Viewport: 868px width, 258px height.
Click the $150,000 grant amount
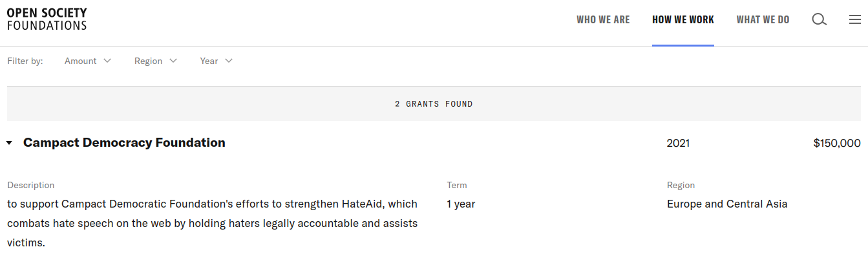[837, 143]
